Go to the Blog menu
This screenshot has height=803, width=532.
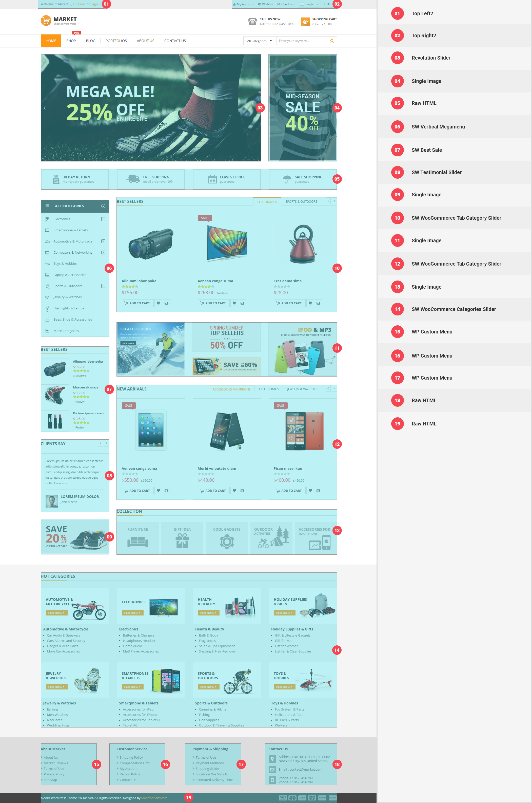click(91, 41)
